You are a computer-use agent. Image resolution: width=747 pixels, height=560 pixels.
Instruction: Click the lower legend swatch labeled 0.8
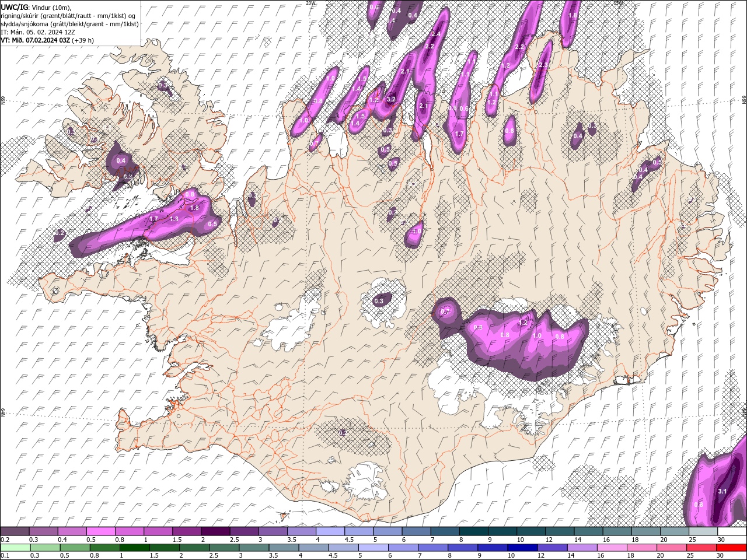pyautogui.click(x=104, y=547)
